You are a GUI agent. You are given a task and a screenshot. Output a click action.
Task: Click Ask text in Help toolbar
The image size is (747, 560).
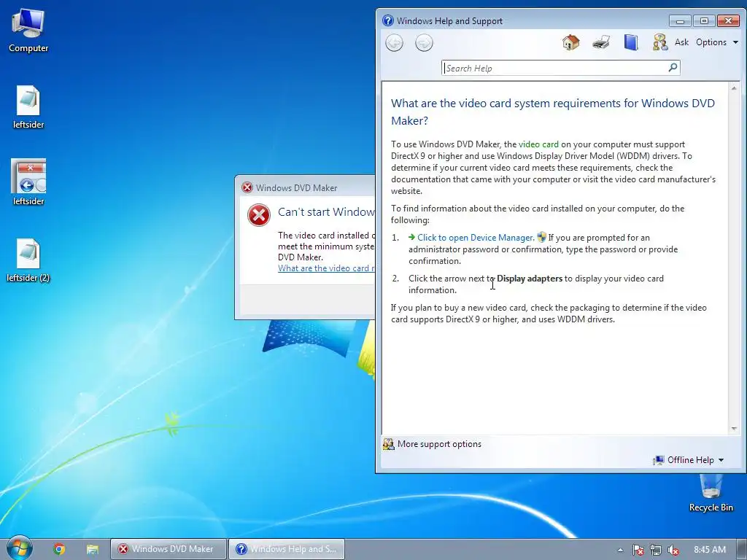[x=681, y=42]
